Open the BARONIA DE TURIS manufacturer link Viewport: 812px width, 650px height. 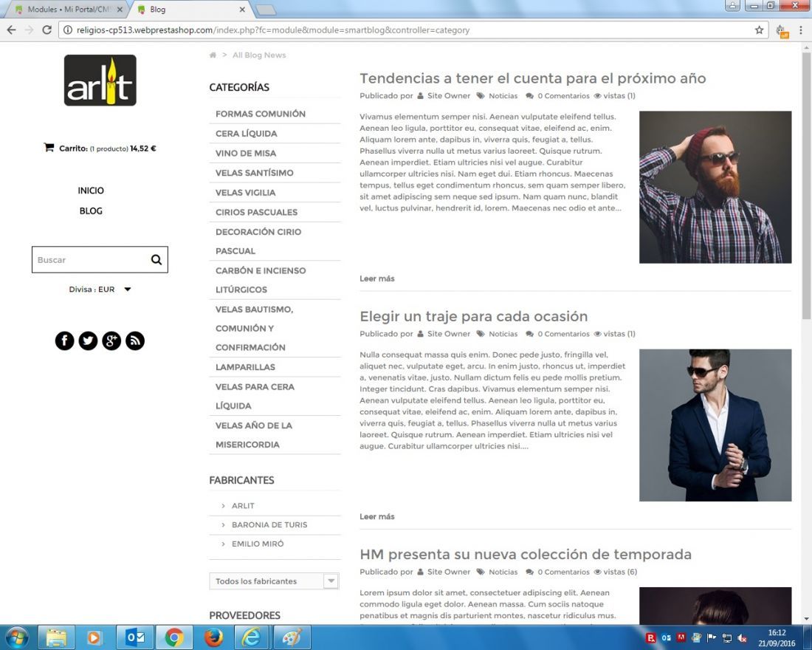269,524
